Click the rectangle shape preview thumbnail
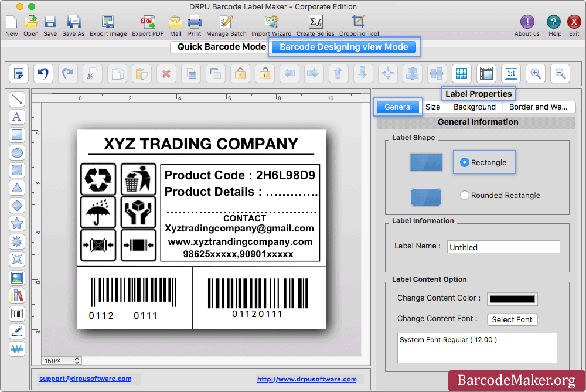 (425, 162)
